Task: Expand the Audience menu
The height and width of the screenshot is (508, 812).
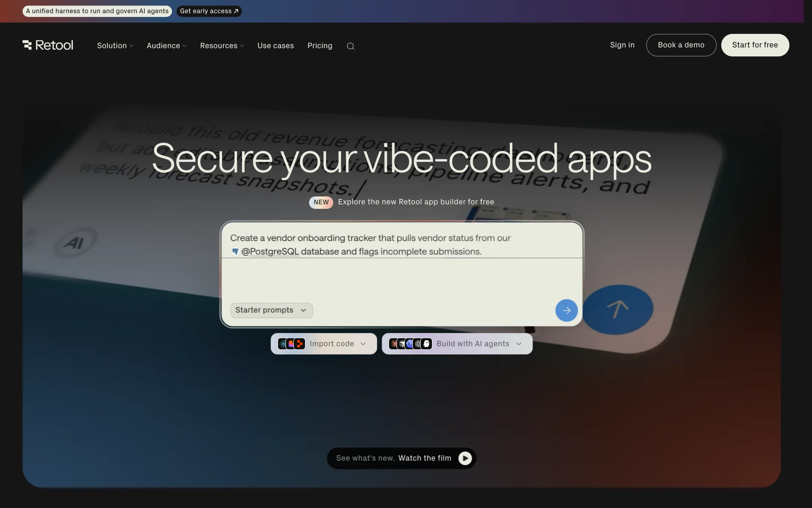Action: 167,46
